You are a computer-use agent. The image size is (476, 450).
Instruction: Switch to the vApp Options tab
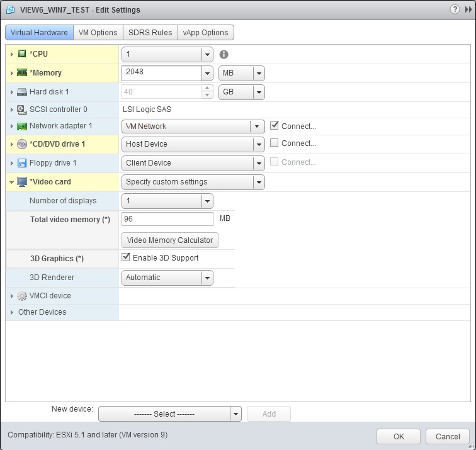205,33
